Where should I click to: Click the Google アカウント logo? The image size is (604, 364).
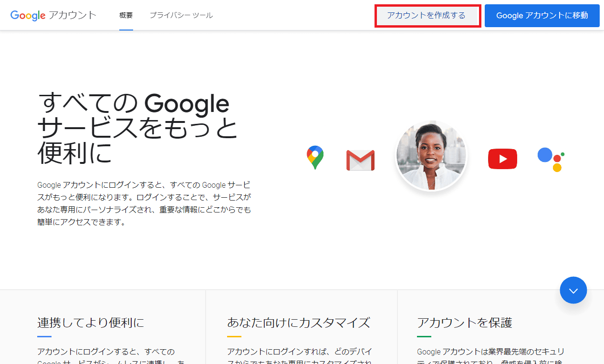53,15
